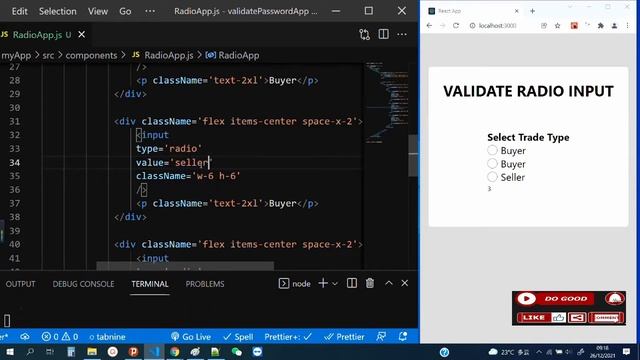
Task: Open WeChat from the taskbar
Action: pyautogui.click(x=236, y=351)
